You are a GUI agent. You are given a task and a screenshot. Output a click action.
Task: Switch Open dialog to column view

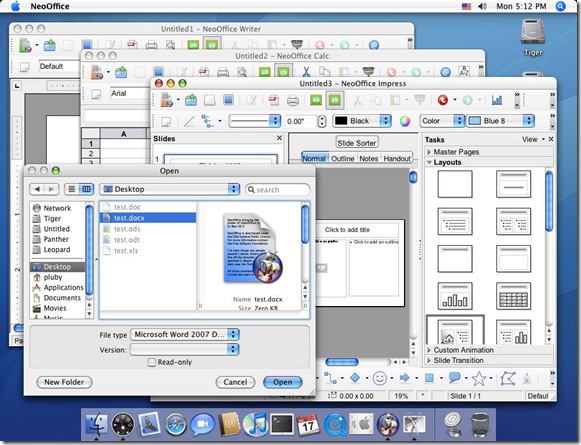pyautogui.click(x=86, y=189)
